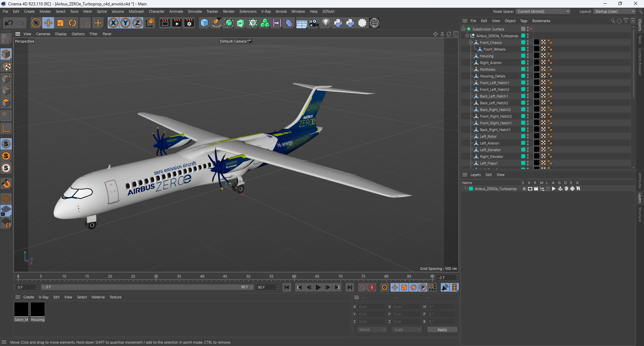Click Record Active Objects button
This screenshot has width=644, height=346.
point(363,287)
